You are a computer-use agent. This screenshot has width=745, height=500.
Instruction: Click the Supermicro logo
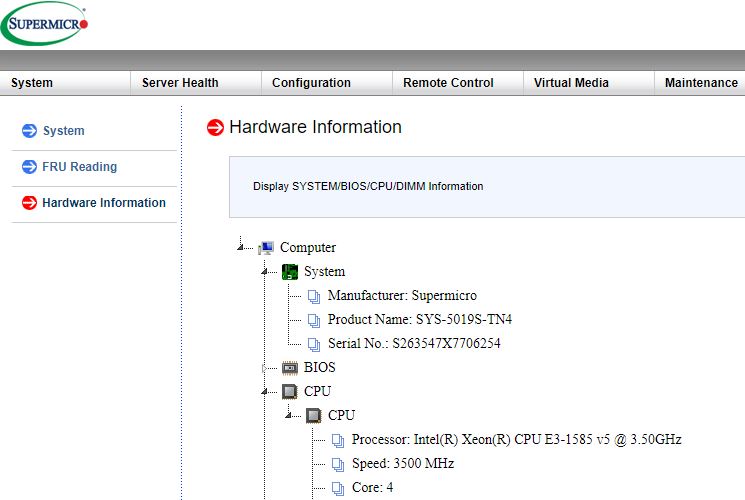tap(45, 22)
